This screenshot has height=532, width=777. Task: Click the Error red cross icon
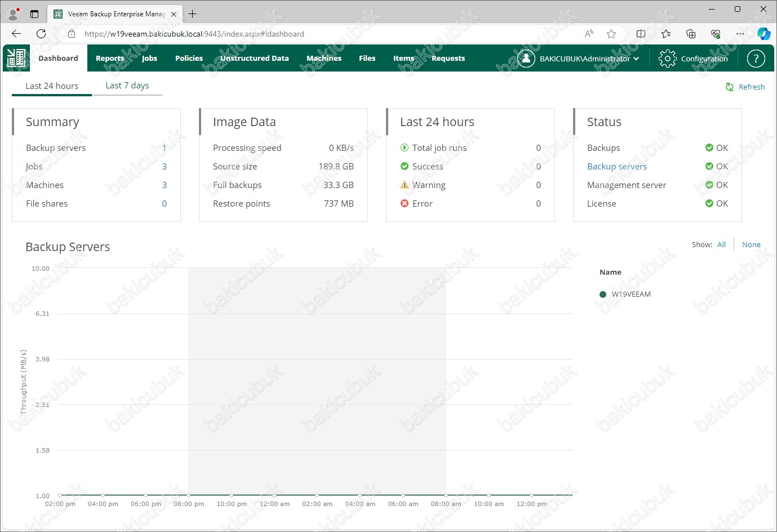point(405,203)
